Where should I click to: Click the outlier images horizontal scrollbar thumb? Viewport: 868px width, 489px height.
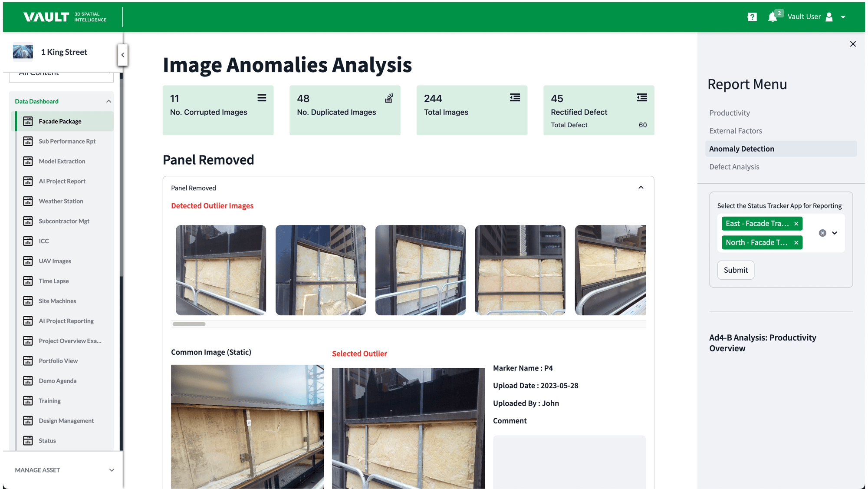coord(189,324)
